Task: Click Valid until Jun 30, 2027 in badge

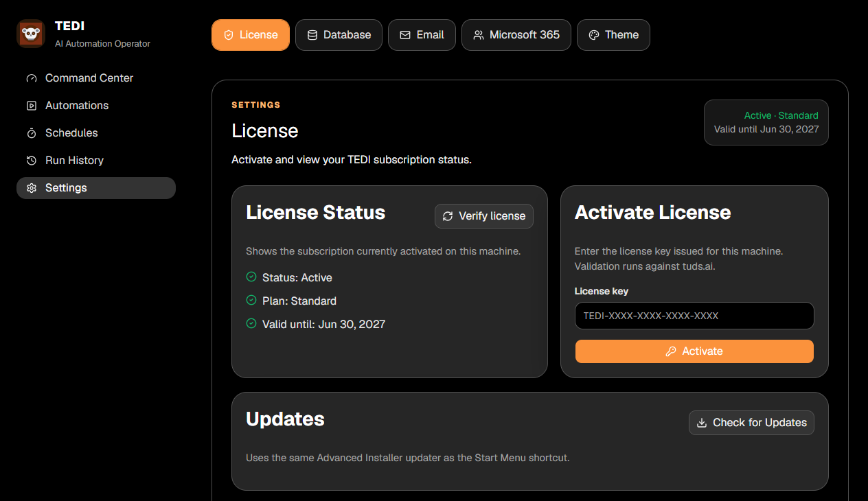Action: pos(766,129)
